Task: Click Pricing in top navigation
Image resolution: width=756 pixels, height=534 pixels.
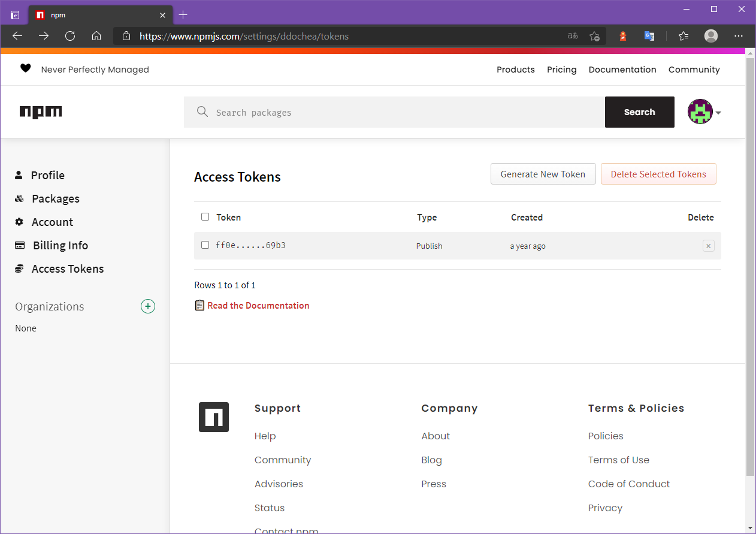Action: click(562, 70)
